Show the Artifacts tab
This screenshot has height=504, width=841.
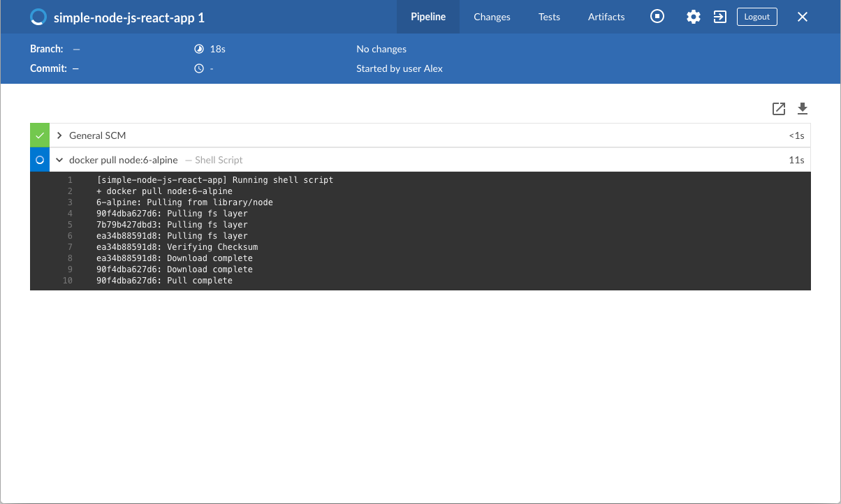click(606, 17)
